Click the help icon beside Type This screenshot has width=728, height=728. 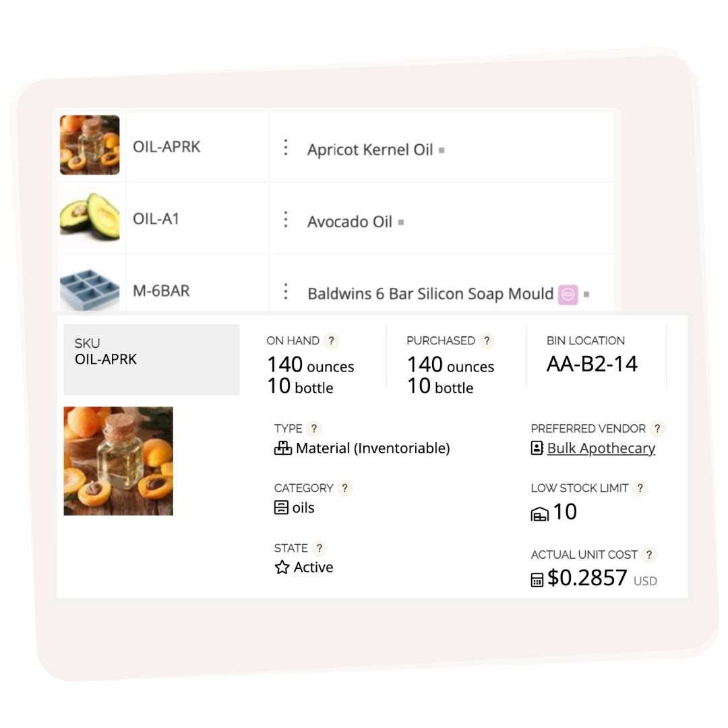pos(314,428)
